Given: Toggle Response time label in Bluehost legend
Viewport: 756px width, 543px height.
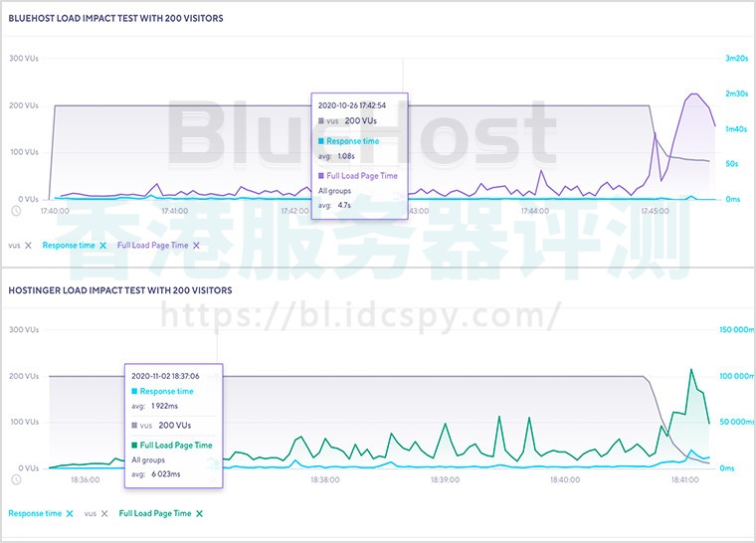Looking at the screenshot, I should (x=68, y=245).
